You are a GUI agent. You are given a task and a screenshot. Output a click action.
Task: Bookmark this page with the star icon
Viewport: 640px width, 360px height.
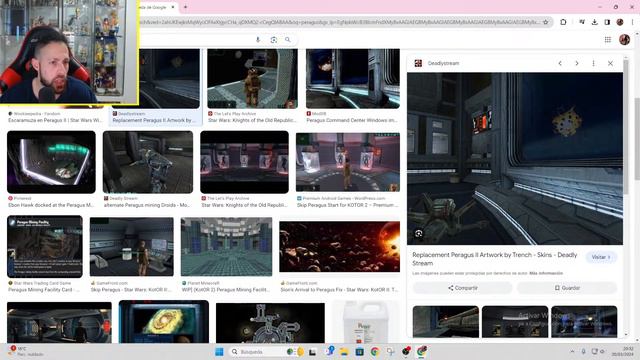coord(546,22)
